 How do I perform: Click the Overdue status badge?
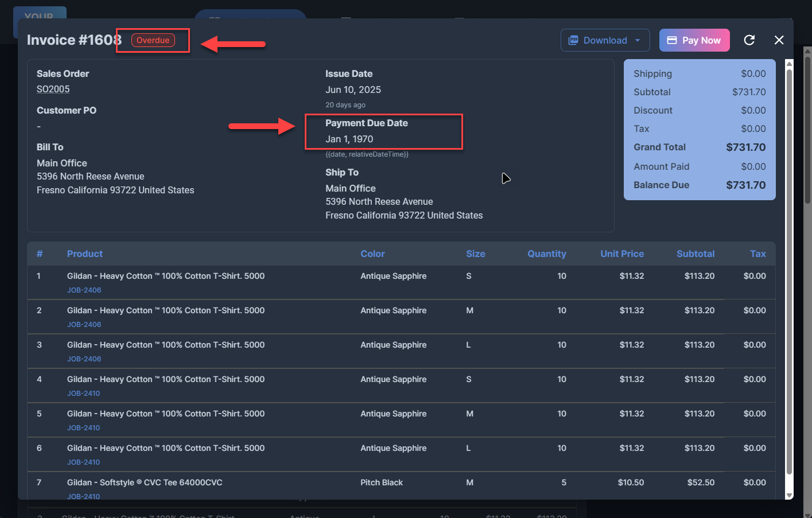pos(153,40)
